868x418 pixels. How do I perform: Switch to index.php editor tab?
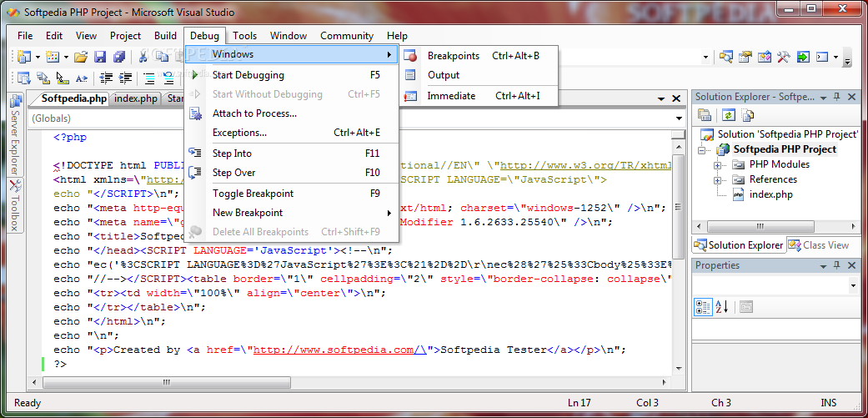click(x=136, y=98)
